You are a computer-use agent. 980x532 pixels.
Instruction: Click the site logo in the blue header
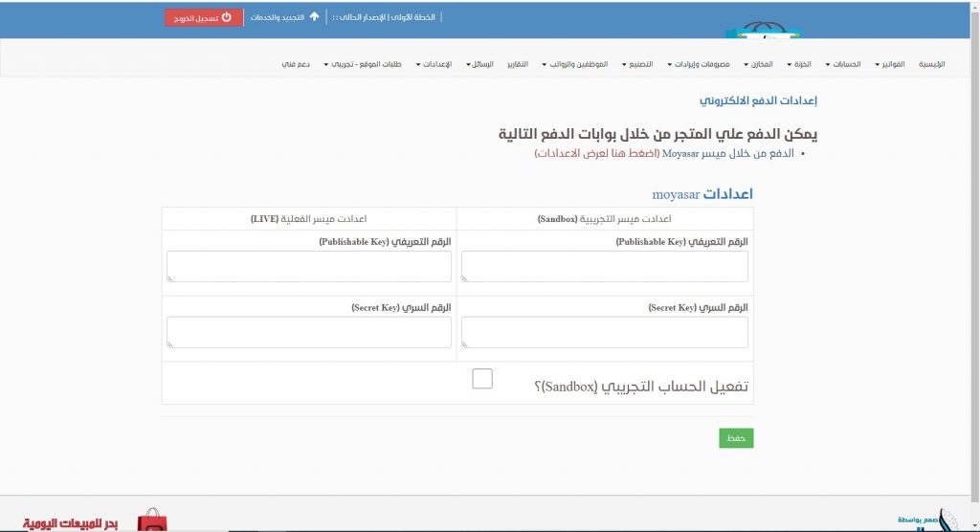tap(763, 30)
